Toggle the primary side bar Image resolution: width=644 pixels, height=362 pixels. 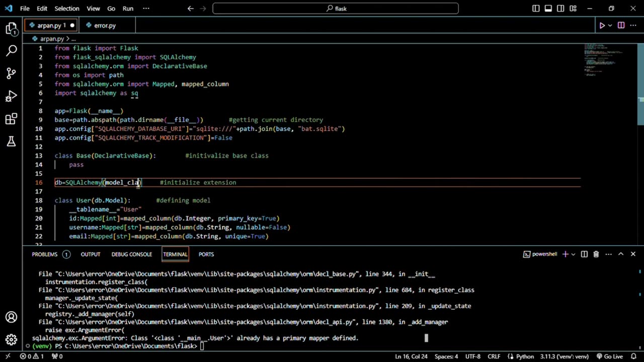click(x=536, y=9)
